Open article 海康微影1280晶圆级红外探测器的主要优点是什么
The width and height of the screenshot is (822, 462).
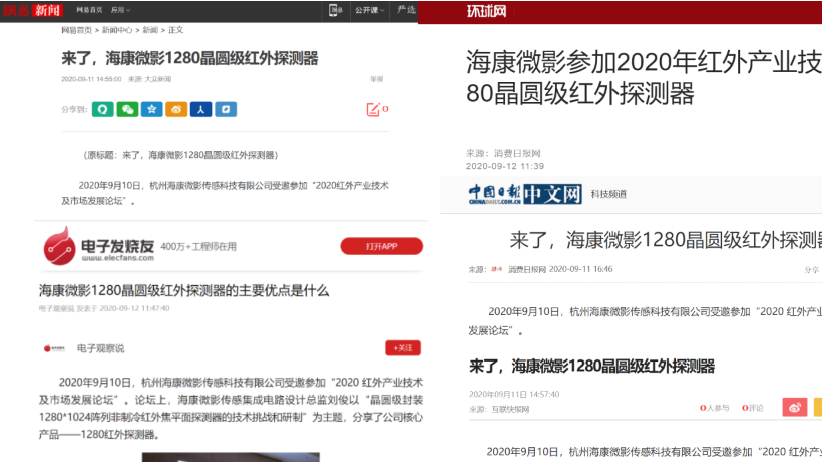click(x=183, y=291)
